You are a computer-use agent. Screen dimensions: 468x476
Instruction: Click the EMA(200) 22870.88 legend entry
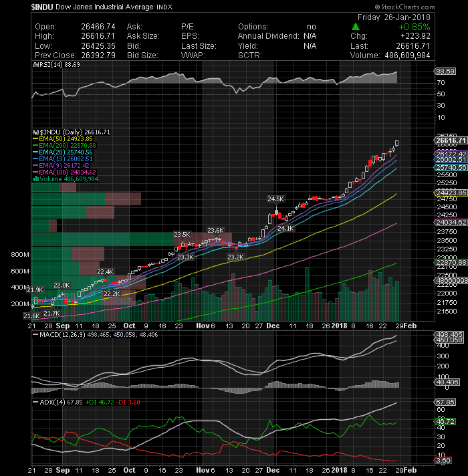68,146
